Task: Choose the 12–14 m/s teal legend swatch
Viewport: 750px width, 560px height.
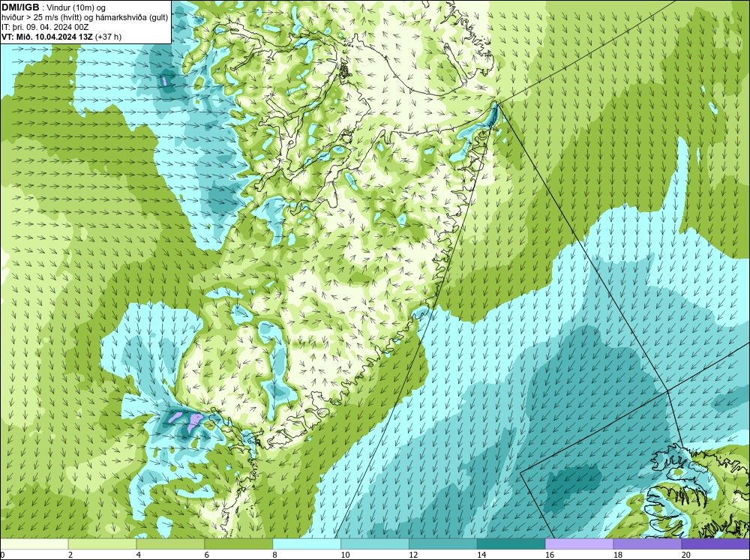Action: click(x=443, y=544)
